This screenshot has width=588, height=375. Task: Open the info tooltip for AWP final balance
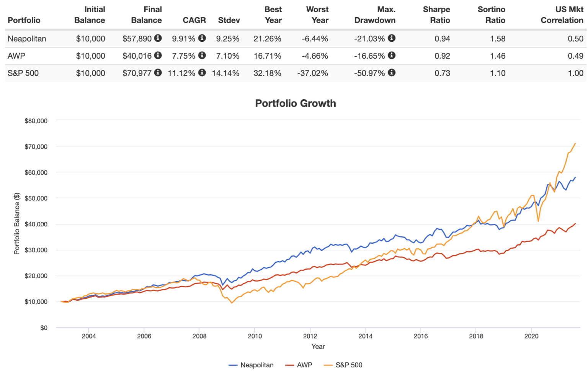tap(158, 56)
